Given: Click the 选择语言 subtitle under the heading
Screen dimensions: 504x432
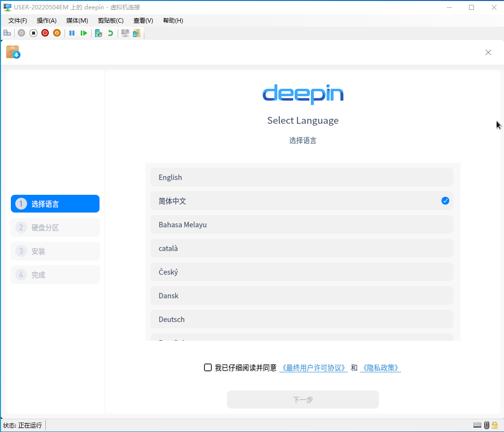Looking at the screenshot, I should click(x=303, y=141).
